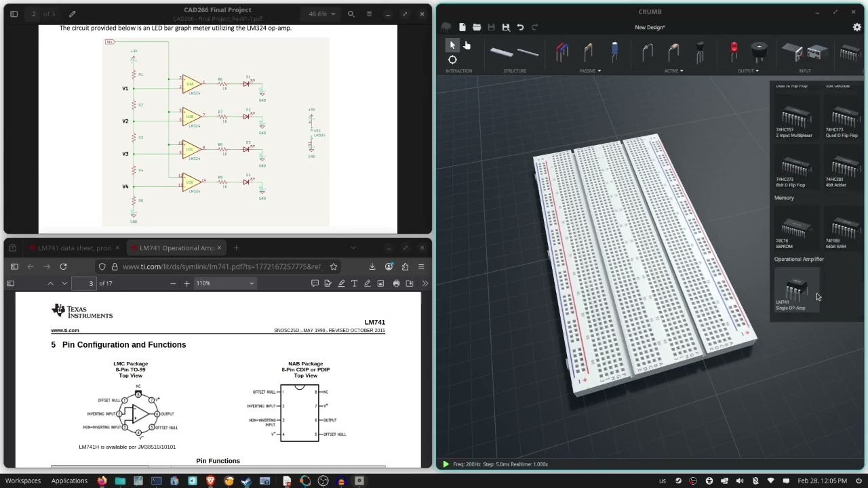This screenshot has width=868, height=488.
Task: Open the Applications menu in the panel
Action: (69, 481)
